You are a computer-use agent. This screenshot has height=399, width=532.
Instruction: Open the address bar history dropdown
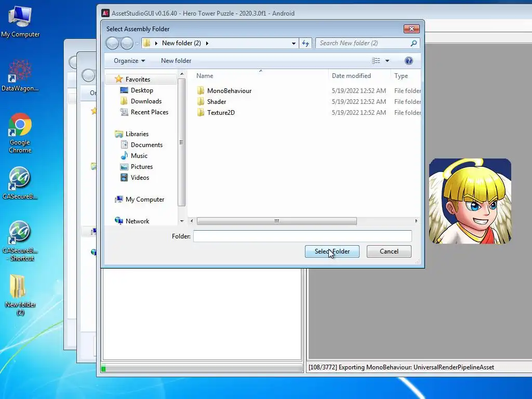(x=294, y=44)
